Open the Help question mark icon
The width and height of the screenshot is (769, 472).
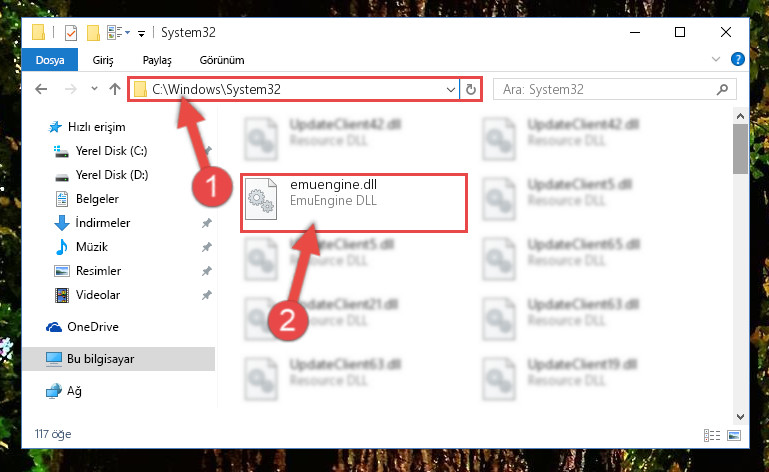(x=738, y=59)
